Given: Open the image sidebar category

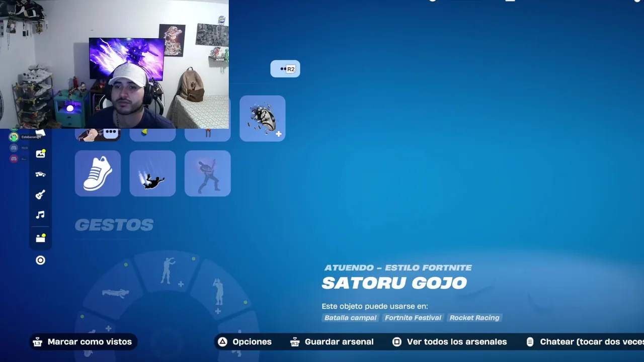Looking at the screenshot, I should 40,154.
